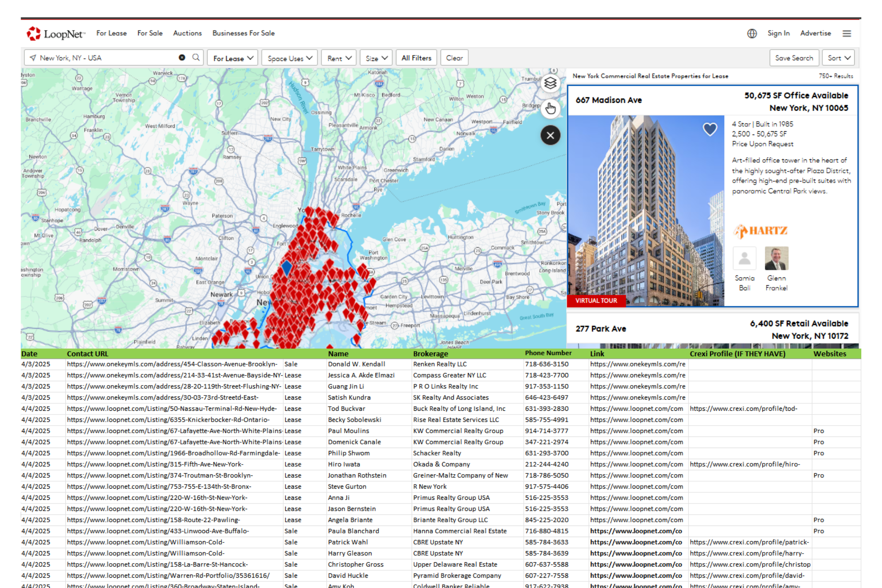Open the globe language selector icon
The width and height of the screenshot is (882, 588).
coord(752,34)
